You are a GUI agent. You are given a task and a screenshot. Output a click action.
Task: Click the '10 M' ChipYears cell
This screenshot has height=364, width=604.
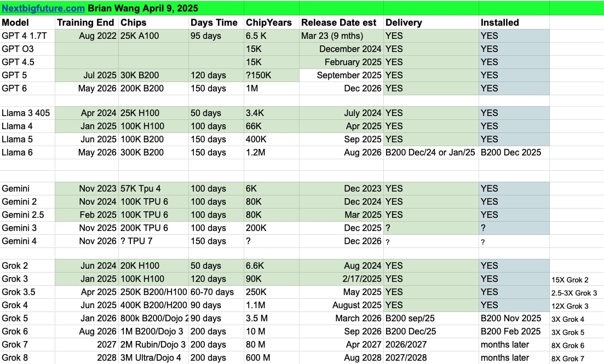point(272,331)
